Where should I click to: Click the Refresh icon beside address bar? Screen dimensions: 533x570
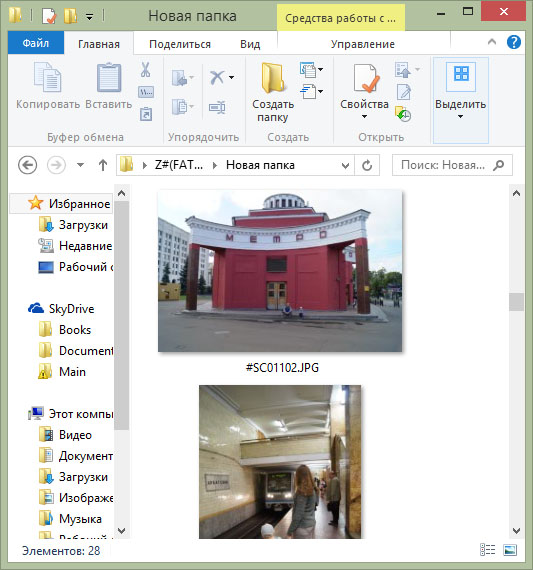(x=367, y=165)
